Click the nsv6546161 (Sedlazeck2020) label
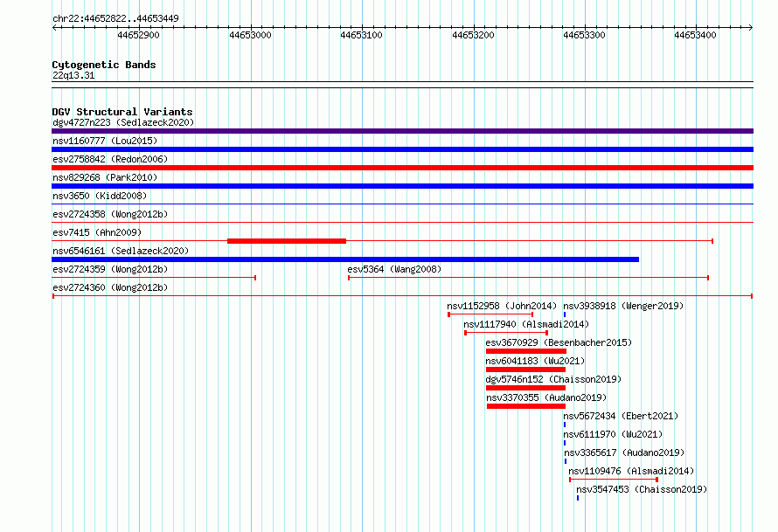 [121, 251]
